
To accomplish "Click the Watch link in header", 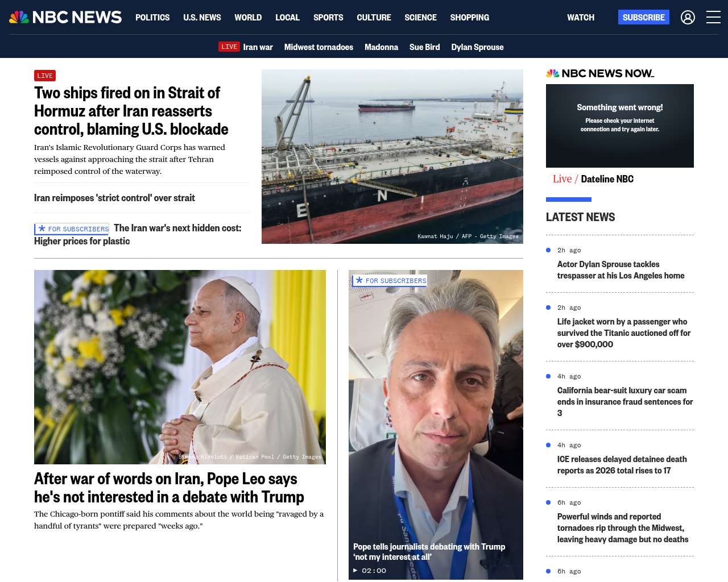I will (581, 18).
